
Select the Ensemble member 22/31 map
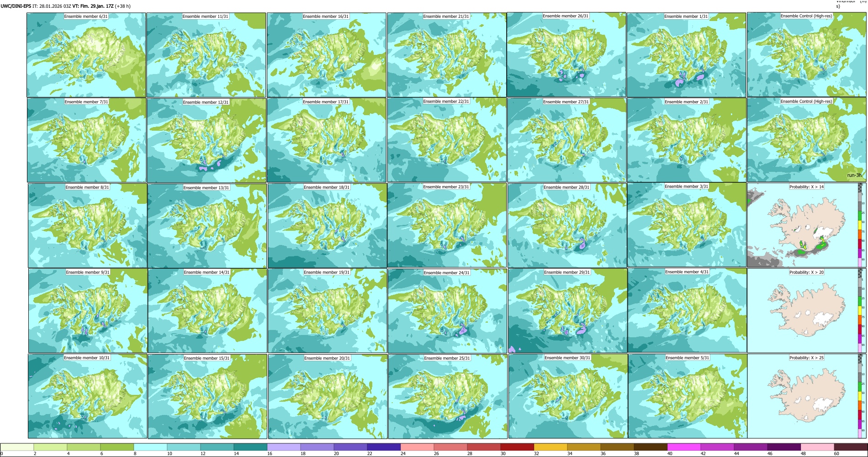[447, 140]
